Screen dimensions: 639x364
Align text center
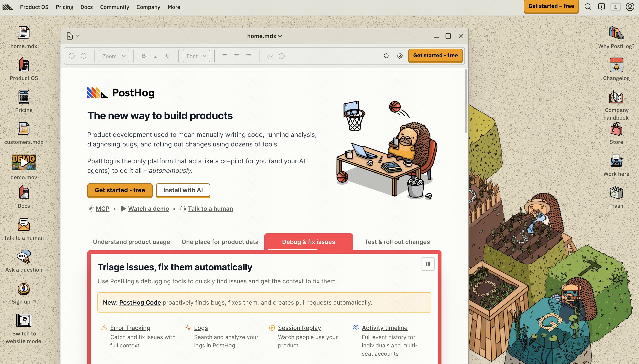point(236,56)
